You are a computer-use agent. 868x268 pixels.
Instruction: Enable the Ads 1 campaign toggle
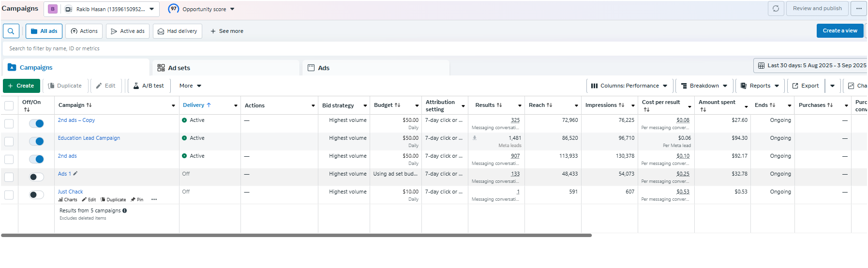(36, 177)
